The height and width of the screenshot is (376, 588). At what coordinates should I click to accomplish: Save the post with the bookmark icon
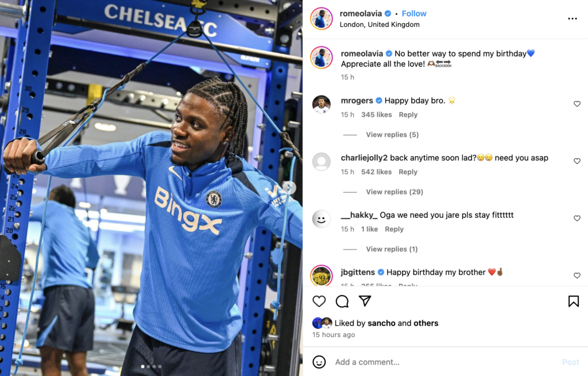coord(574,301)
